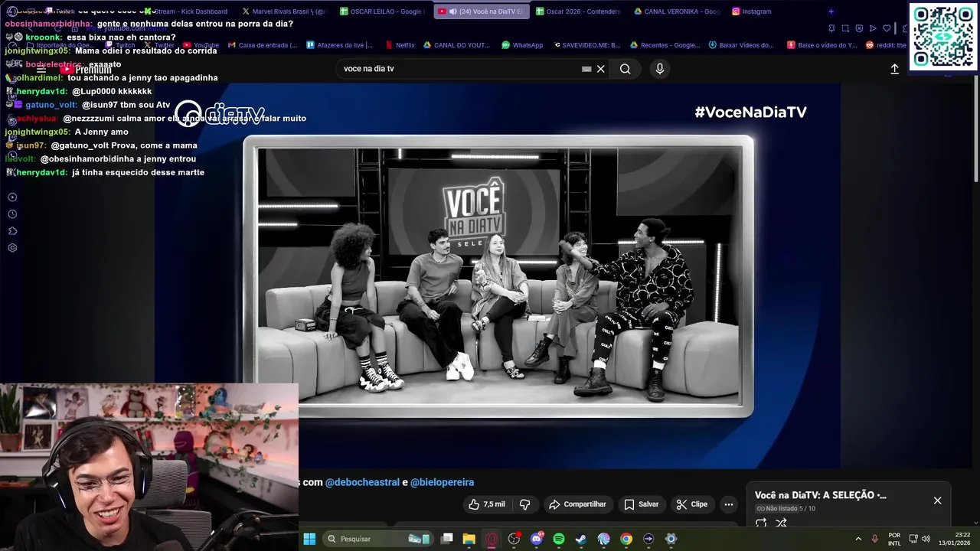Viewport: 980px width, 551px height.
Task: Create a clip with Clipe button
Action: pos(691,504)
